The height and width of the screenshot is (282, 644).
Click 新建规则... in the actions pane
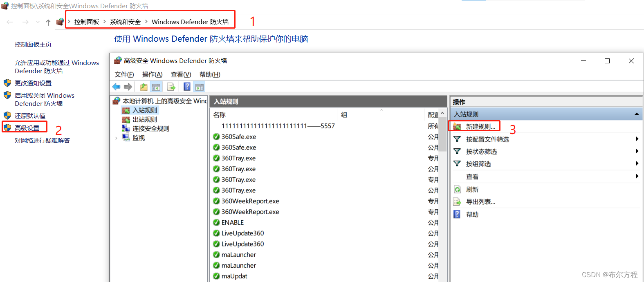(x=480, y=127)
